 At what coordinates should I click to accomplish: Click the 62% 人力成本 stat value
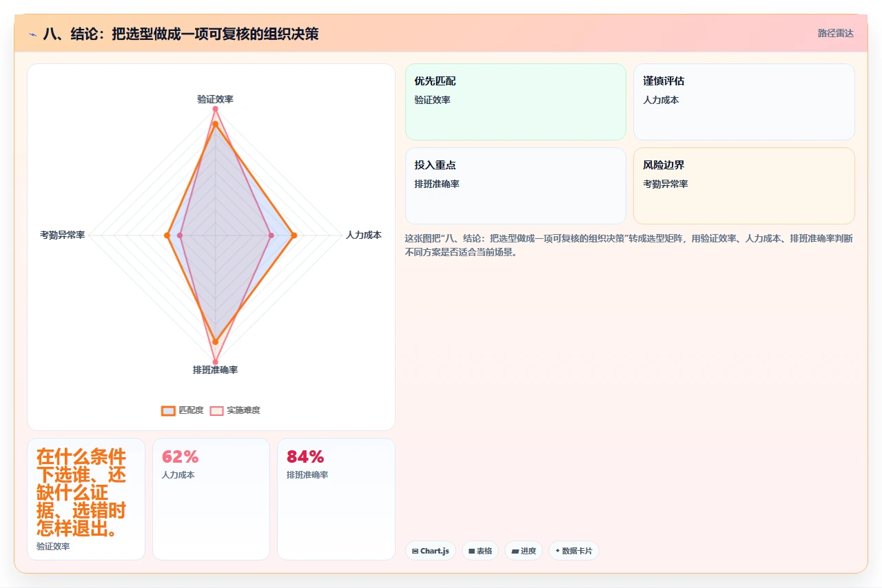point(180,456)
